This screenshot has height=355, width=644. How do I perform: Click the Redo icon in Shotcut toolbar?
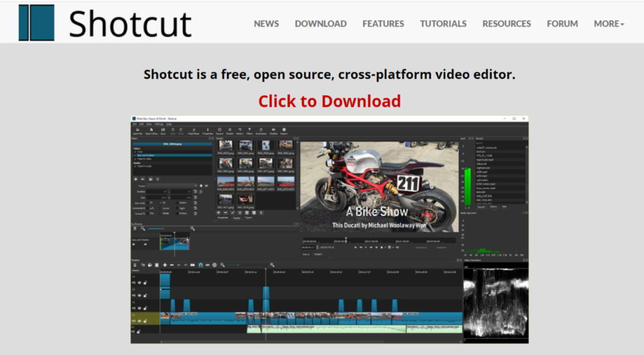tap(180, 131)
